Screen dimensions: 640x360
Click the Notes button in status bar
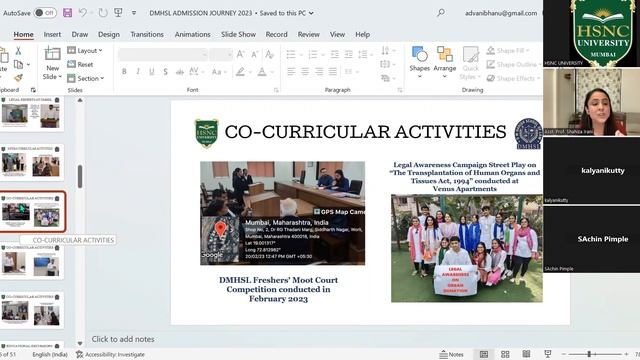point(451,354)
